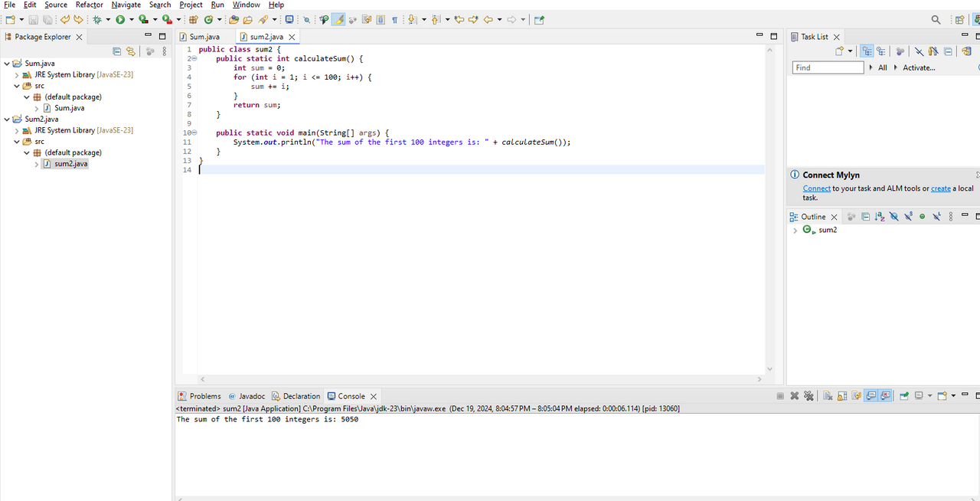This screenshot has height=501, width=980.
Task: Toggle Scheduled view in Task List
Action: click(x=881, y=51)
